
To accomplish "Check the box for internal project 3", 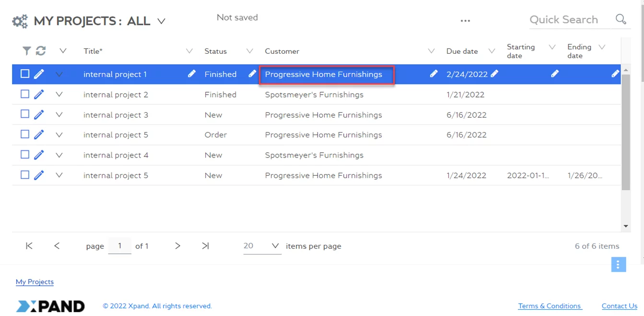I will coord(25,114).
